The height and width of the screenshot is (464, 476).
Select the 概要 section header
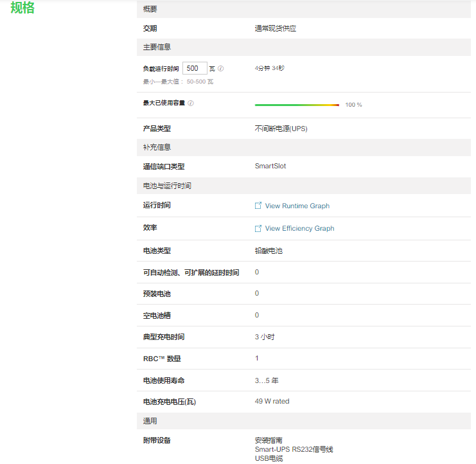150,9
